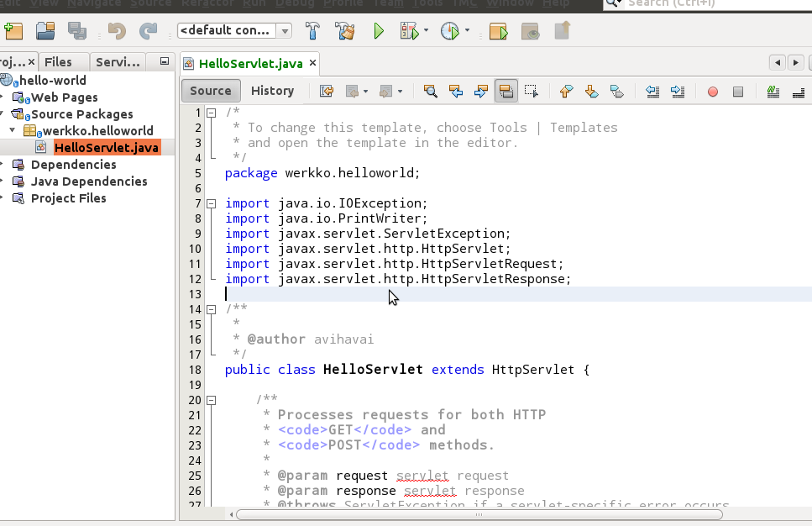Jump to last edit location

tap(327, 92)
